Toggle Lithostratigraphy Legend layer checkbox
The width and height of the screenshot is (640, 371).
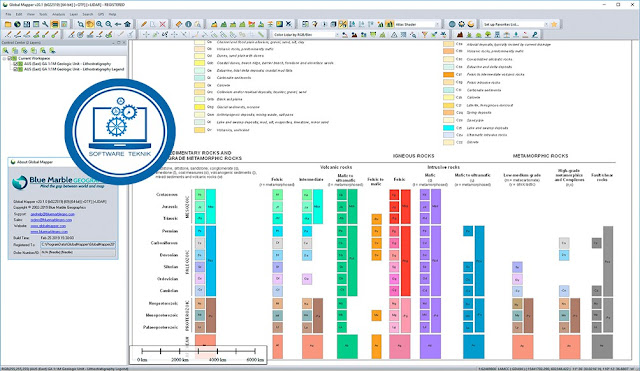point(16,69)
